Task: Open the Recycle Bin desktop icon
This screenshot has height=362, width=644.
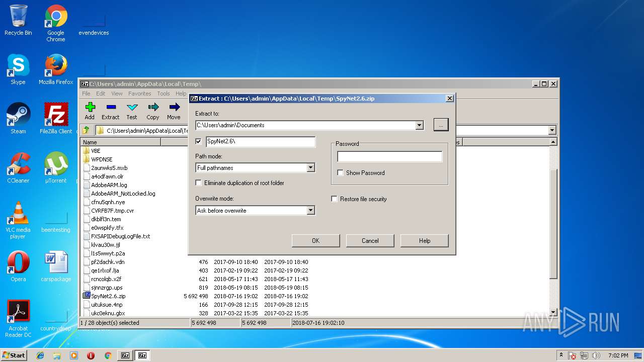Action: pos(18,20)
